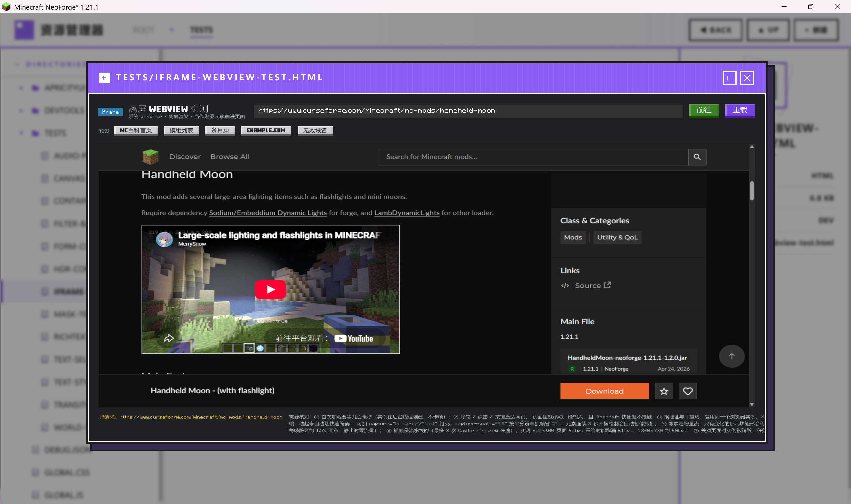Select the MC百科首页 preset
Screen dimensions: 851x504
tap(136, 130)
